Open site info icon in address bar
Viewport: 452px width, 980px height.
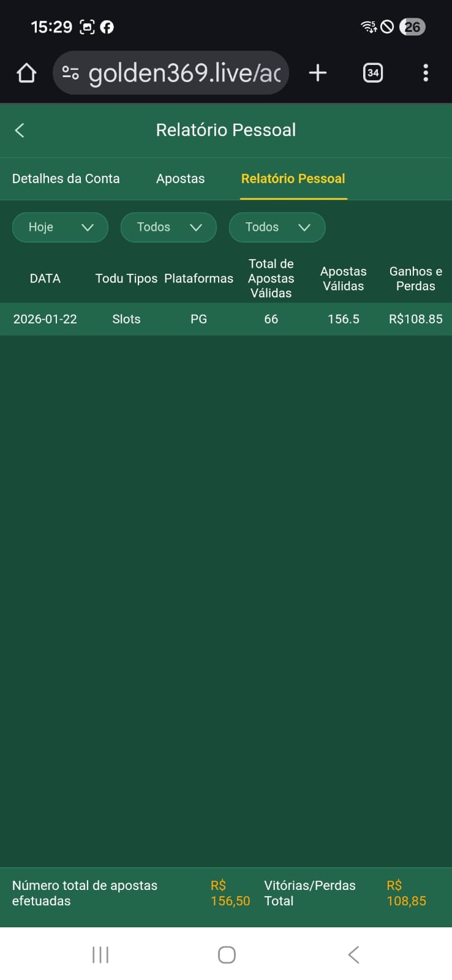coord(70,73)
